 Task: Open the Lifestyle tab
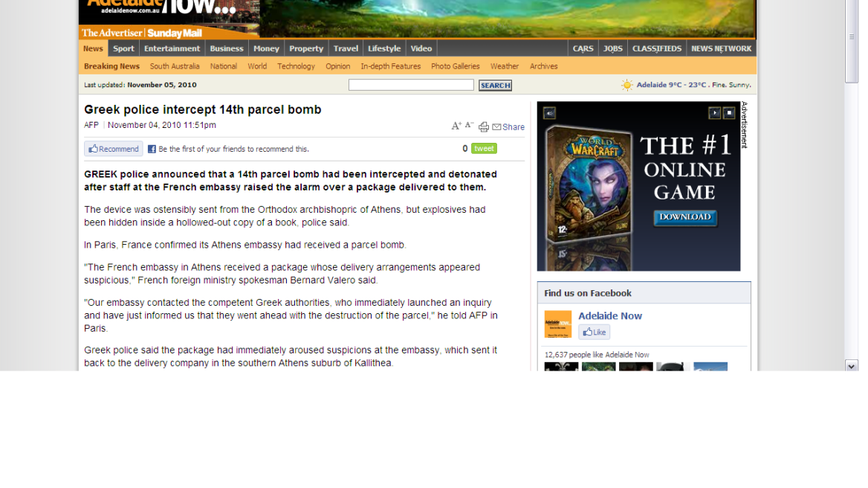pos(384,48)
